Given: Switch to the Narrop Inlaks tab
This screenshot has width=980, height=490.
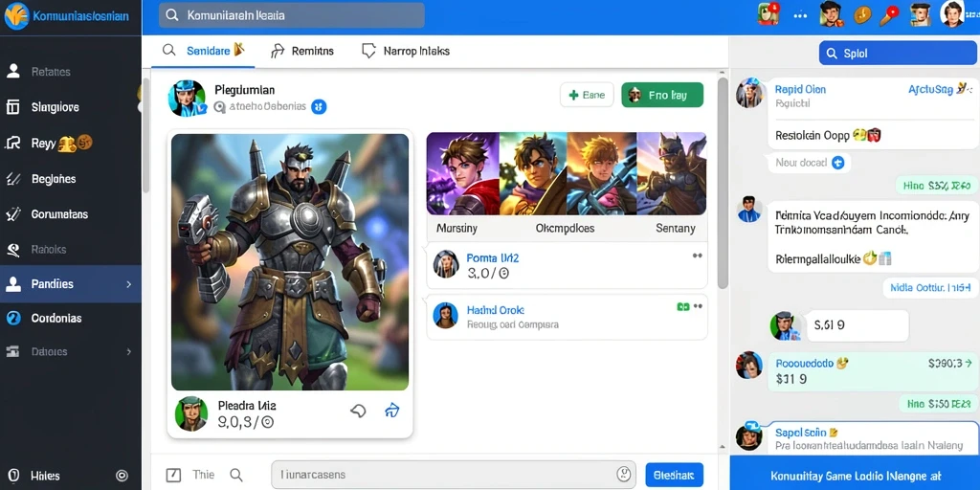Looking at the screenshot, I should coord(406,51).
